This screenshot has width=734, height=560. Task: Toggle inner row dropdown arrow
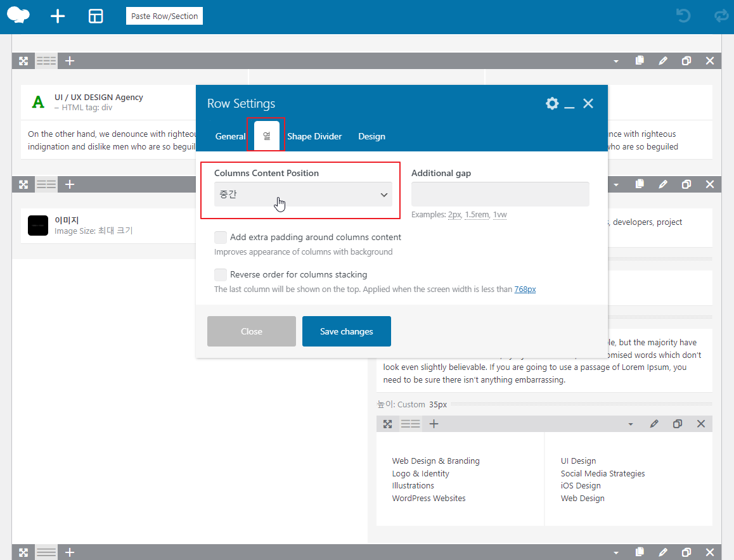click(x=631, y=424)
